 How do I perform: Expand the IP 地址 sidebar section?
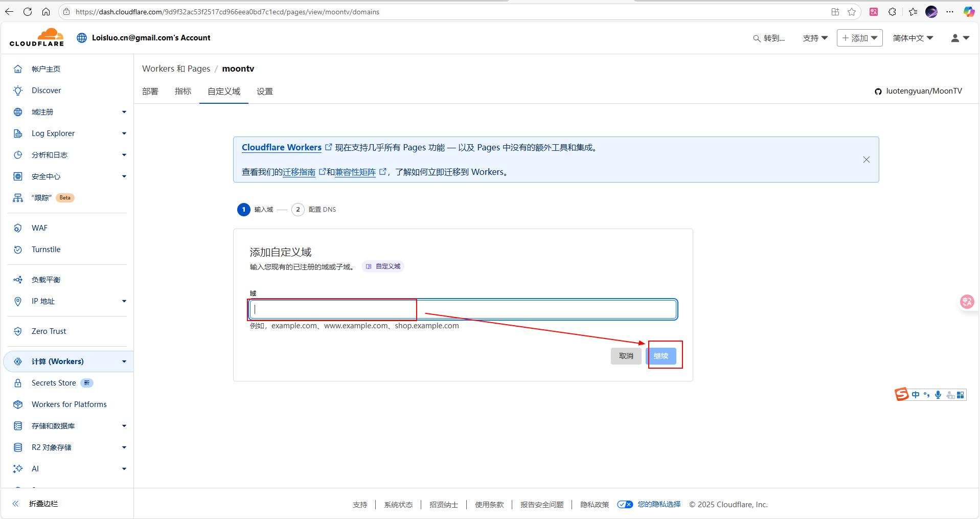[124, 301]
